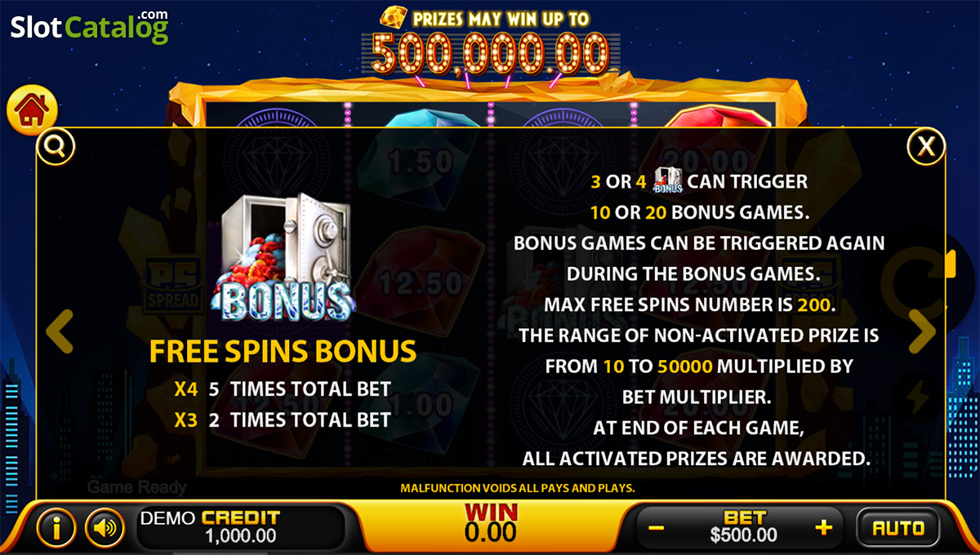The height and width of the screenshot is (555, 980).
Task: Close the paytable with X icon
Action: (926, 147)
